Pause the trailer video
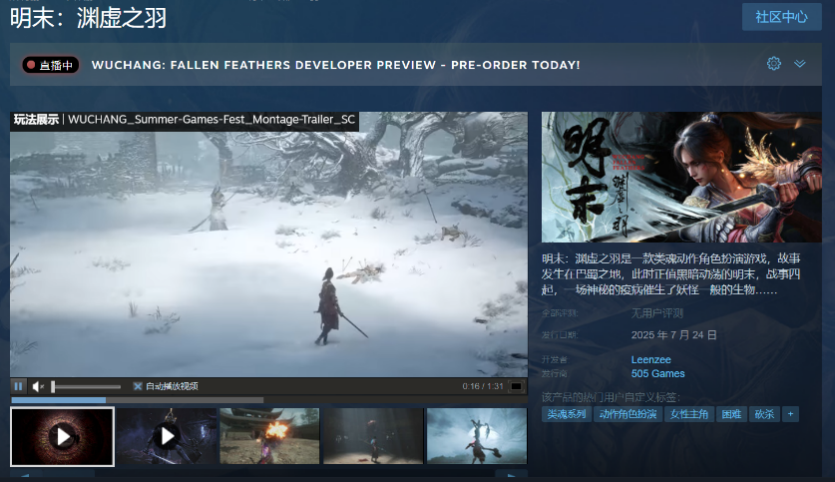The height and width of the screenshot is (482, 835). (x=18, y=386)
